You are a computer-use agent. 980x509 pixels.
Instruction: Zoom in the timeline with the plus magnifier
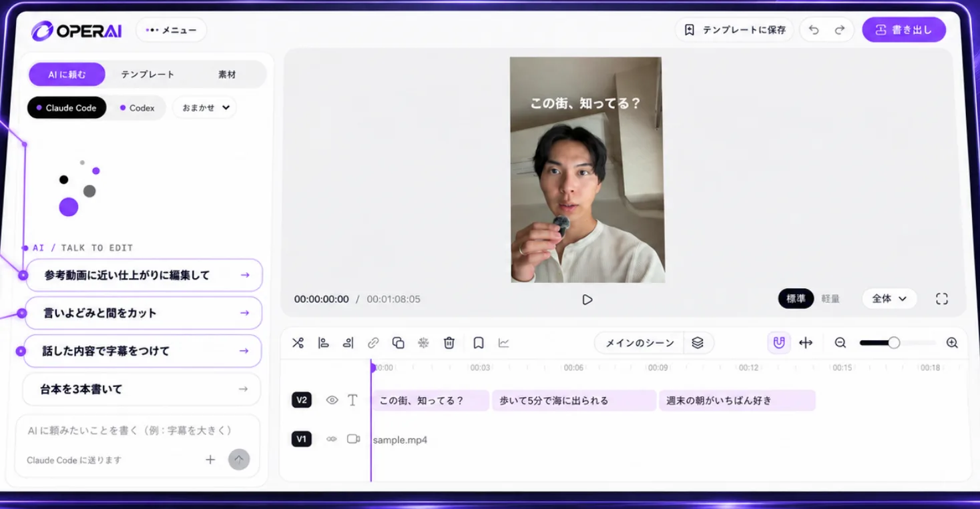click(952, 343)
